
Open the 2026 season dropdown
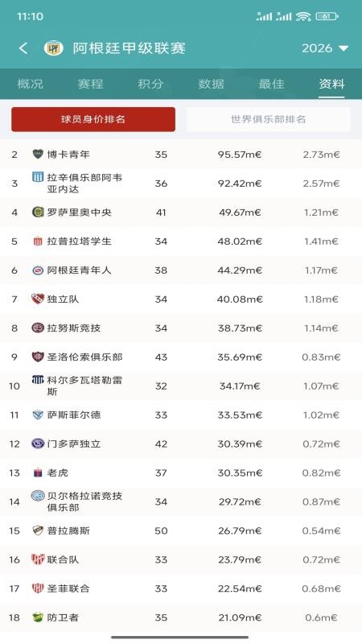325,48
